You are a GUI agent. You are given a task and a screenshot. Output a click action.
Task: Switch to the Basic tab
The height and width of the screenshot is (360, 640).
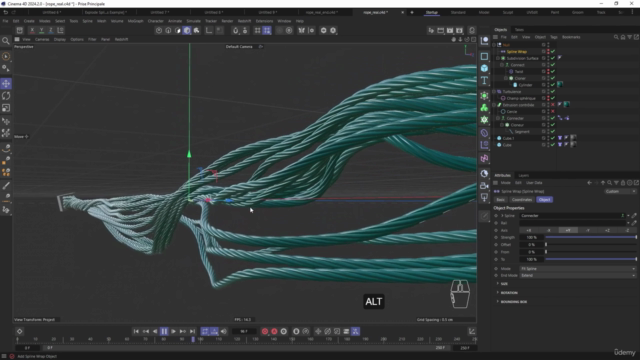point(500,200)
